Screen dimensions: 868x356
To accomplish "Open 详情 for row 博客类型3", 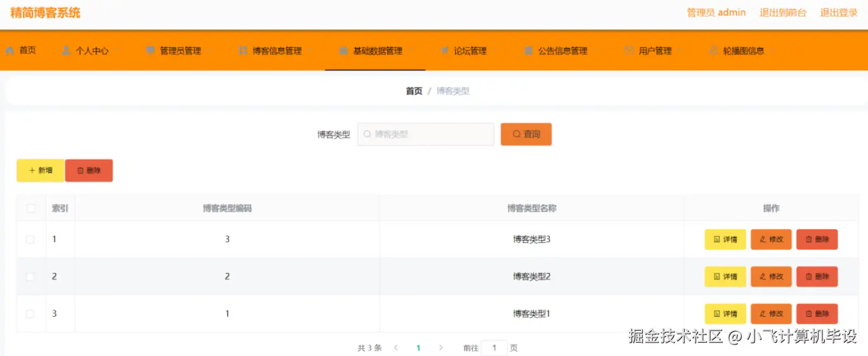I will coord(725,239).
